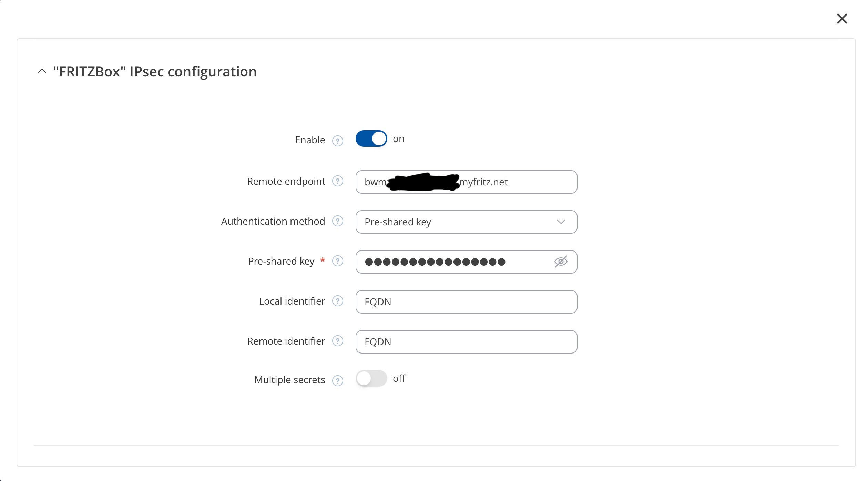The width and height of the screenshot is (868, 481).
Task: Focus the Remote identifier FQDN field
Action: click(466, 342)
